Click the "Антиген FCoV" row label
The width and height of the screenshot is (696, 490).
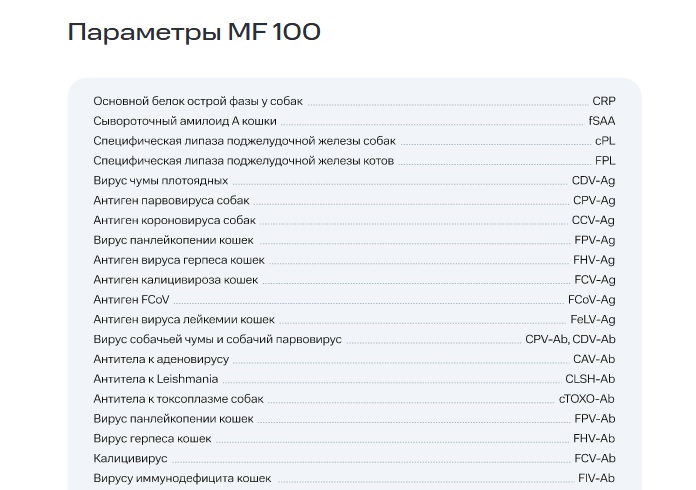point(128,300)
